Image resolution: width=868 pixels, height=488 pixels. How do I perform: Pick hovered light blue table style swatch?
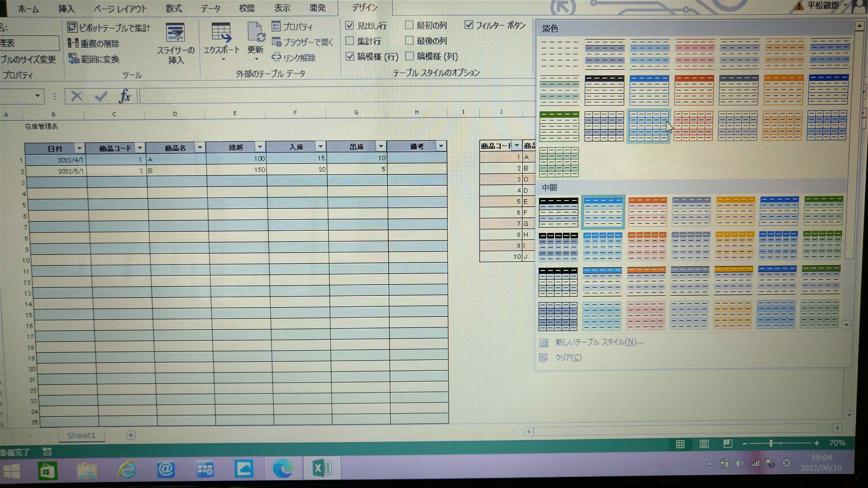(x=649, y=126)
